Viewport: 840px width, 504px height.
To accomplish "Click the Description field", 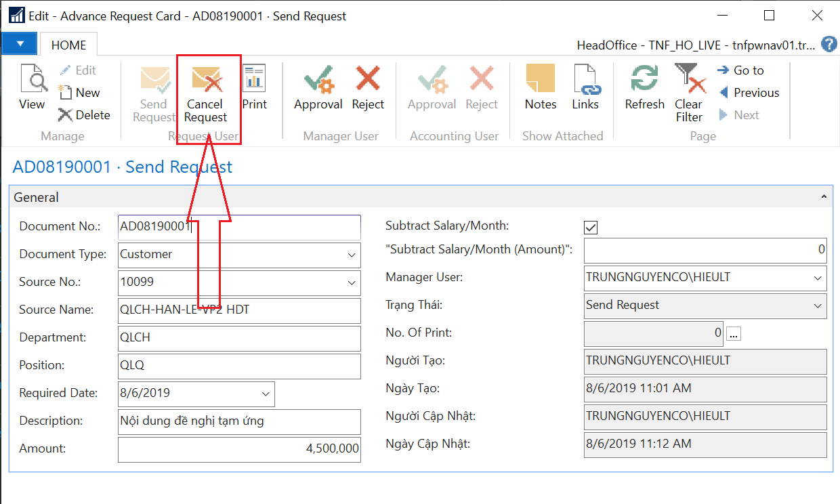I will point(239,421).
